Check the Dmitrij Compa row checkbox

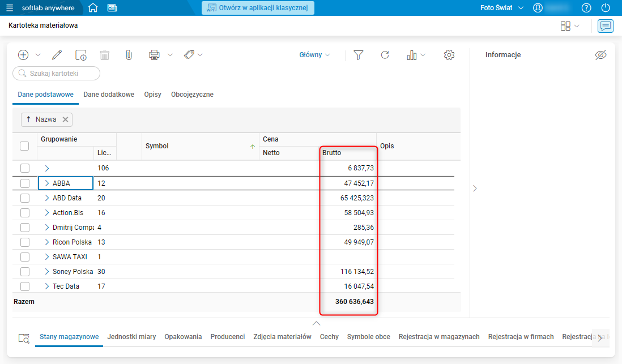[x=25, y=227]
